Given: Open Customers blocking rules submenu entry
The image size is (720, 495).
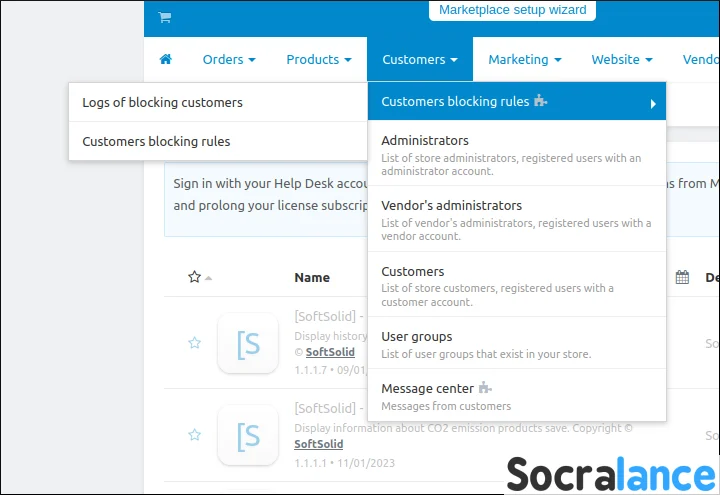Looking at the screenshot, I should click(x=156, y=141).
